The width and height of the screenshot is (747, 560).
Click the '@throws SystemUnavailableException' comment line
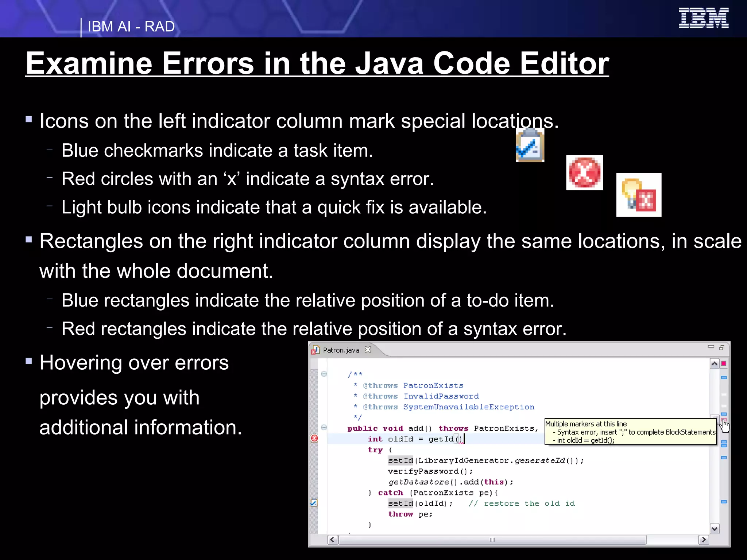tap(444, 407)
